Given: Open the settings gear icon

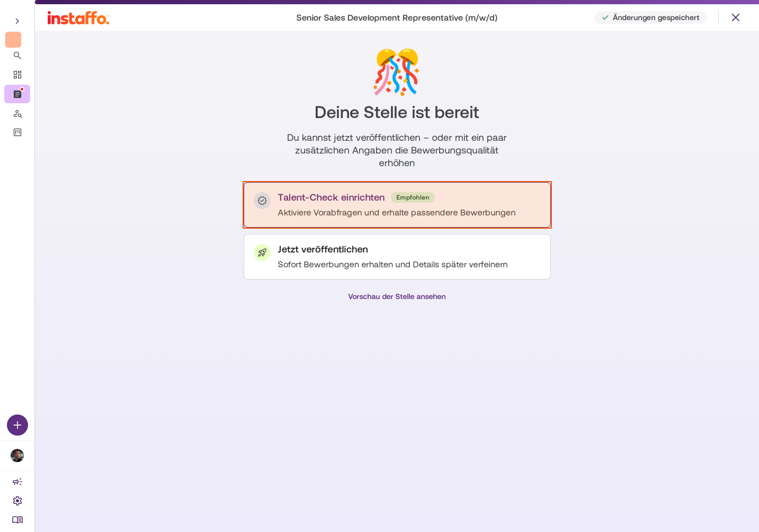Looking at the screenshot, I should [17, 501].
